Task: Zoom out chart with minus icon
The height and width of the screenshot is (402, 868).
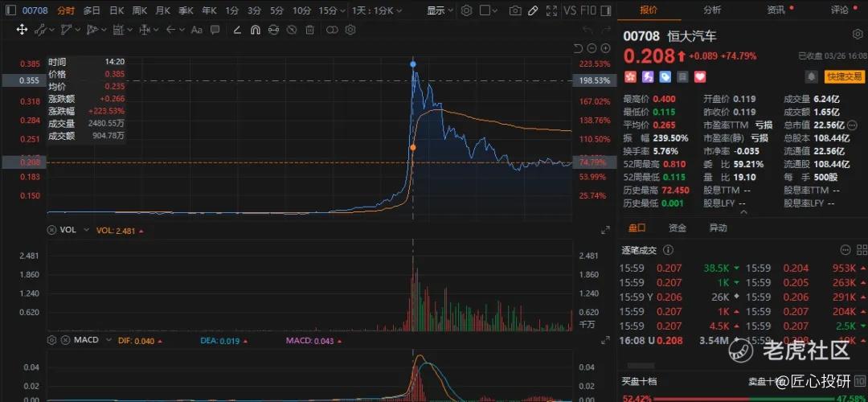Action: pyautogui.click(x=591, y=47)
